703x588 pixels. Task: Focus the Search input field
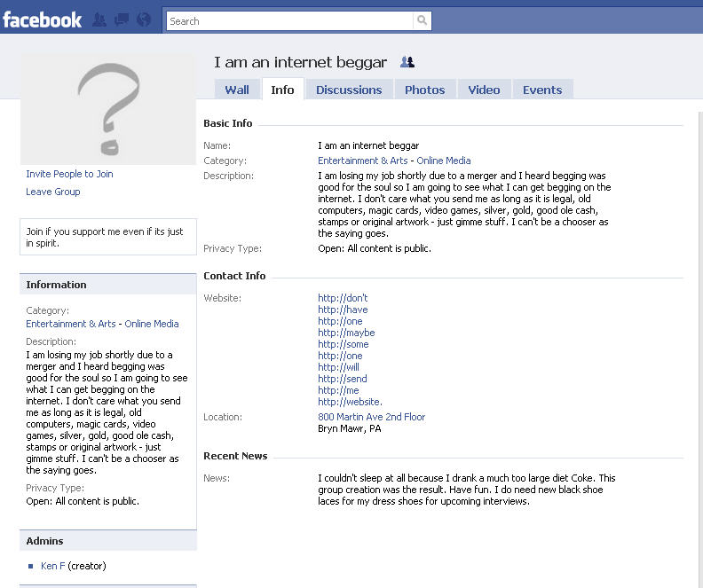click(x=289, y=21)
